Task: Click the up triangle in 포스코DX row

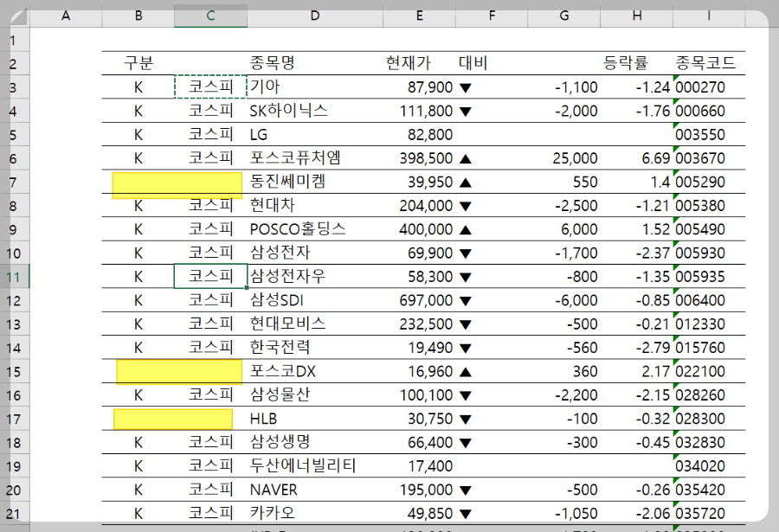Action: coord(466,372)
